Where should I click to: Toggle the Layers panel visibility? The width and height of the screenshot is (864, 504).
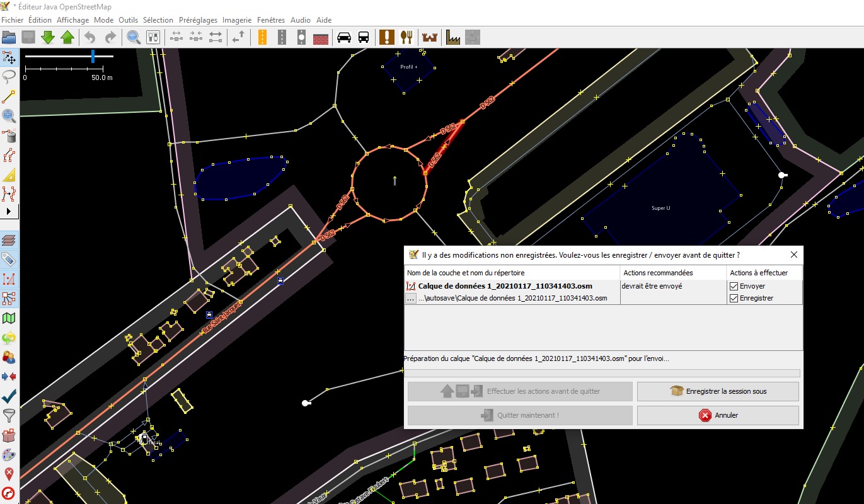click(x=9, y=240)
